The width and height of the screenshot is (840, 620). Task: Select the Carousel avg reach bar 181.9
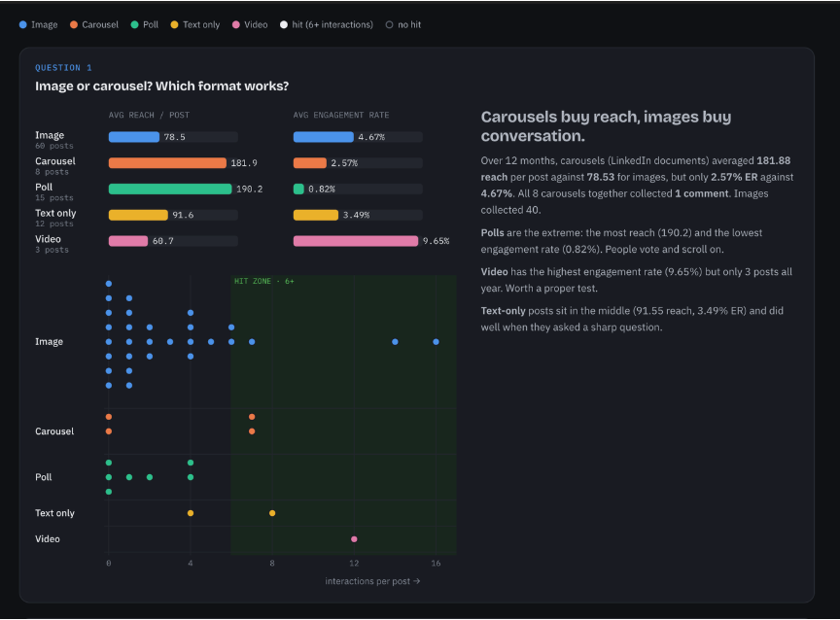tap(167, 162)
